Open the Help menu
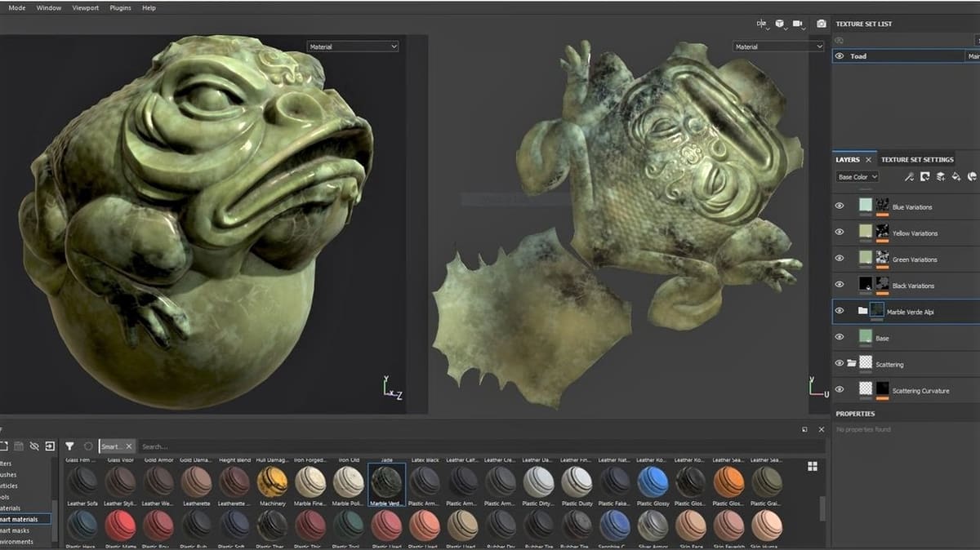This screenshot has width=980, height=550. [149, 8]
